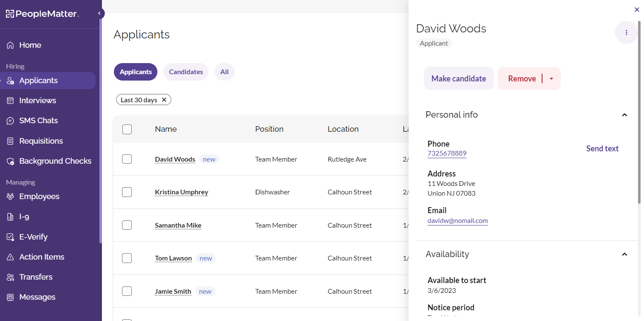Click the Make candidate button

coord(458,79)
